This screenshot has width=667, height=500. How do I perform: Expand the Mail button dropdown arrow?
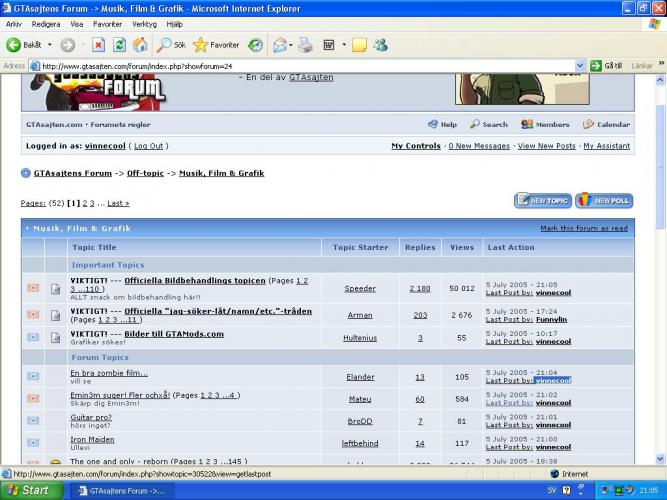(x=291, y=45)
